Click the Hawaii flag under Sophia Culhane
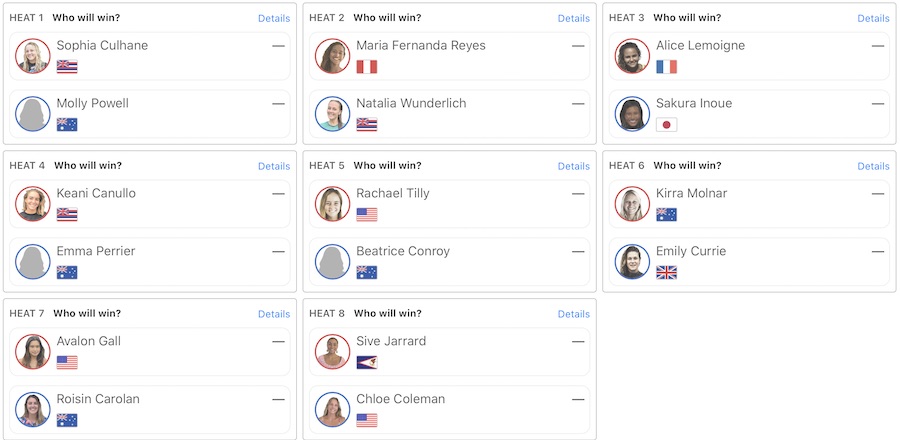 [x=67, y=67]
